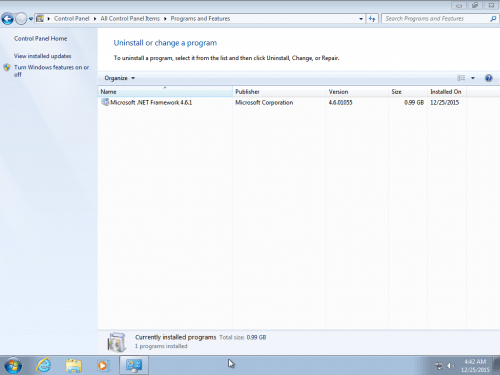The height and width of the screenshot is (375, 500).
Task: Sort list by the Publisher column
Action: click(279, 92)
